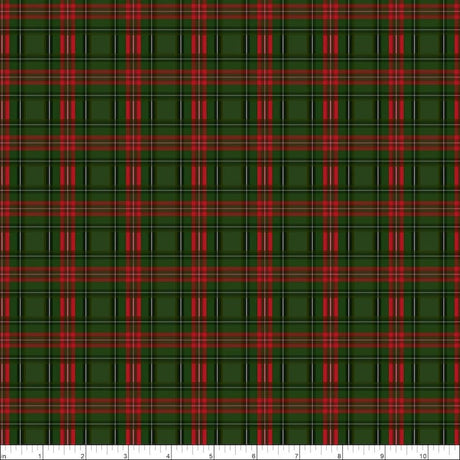The width and height of the screenshot is (460, 460).
Task: Click the ruler number "6"
Action: coord(253,456)
